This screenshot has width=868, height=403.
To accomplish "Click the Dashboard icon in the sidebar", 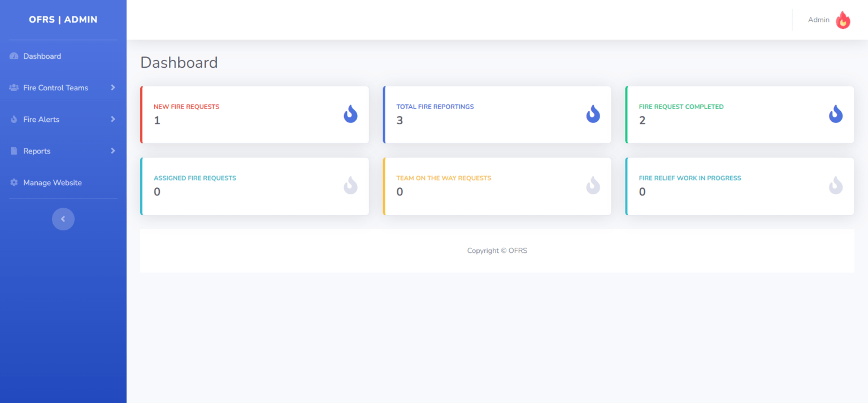I will [13, 56].
